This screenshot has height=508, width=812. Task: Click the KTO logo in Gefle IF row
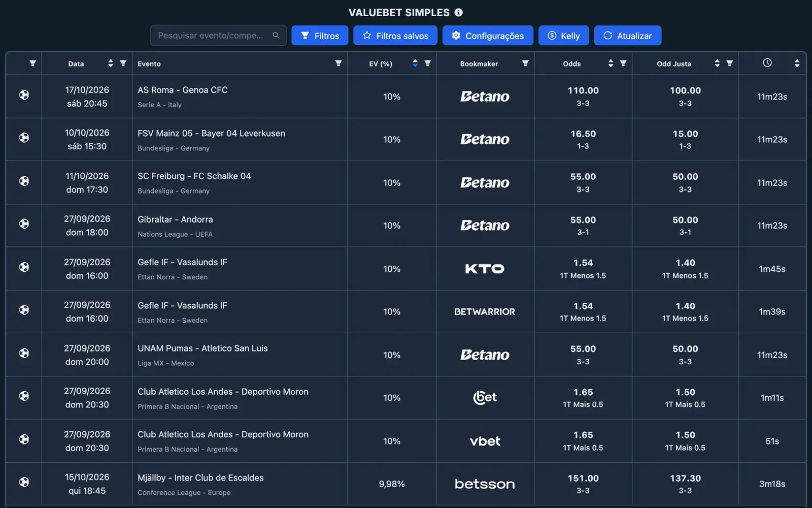(485, 269)
